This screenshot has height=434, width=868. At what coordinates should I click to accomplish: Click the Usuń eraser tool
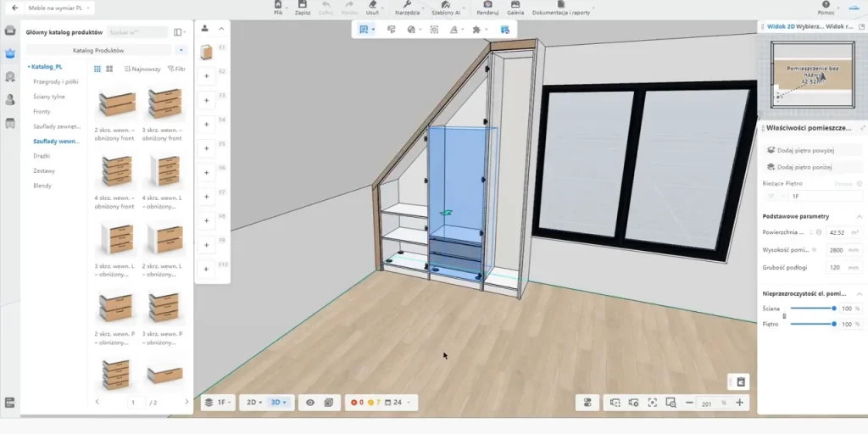coord(373,8)
